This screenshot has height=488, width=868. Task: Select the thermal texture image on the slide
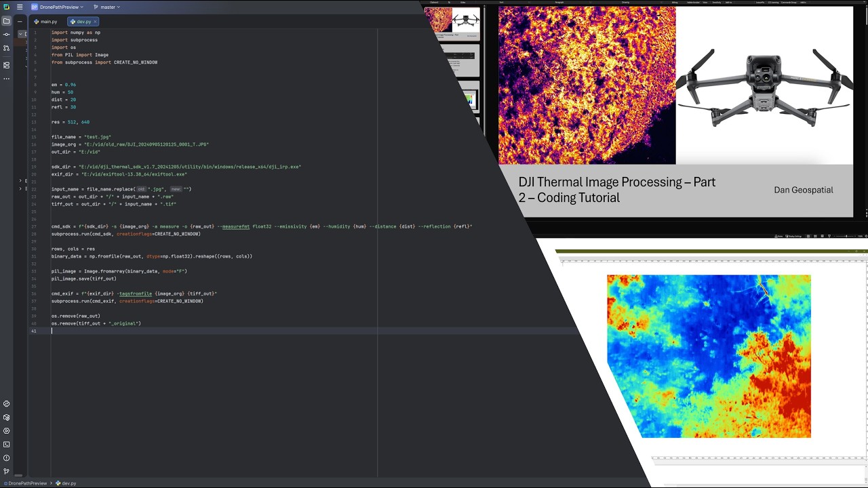tap(587, 85)
